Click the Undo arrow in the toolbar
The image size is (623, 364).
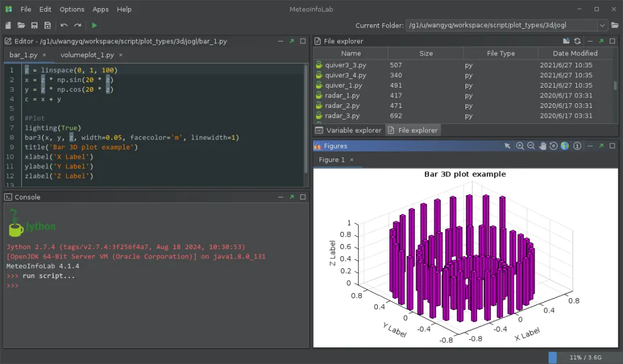pos(64,25)
